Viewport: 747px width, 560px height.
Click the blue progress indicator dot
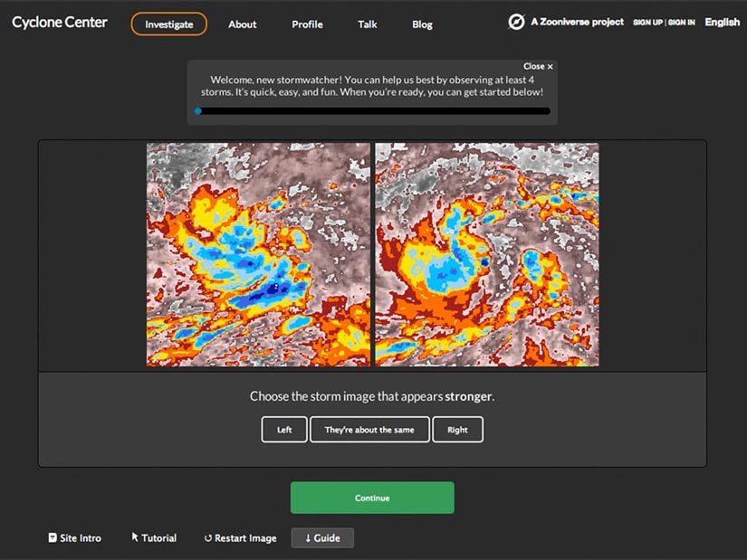198,111
